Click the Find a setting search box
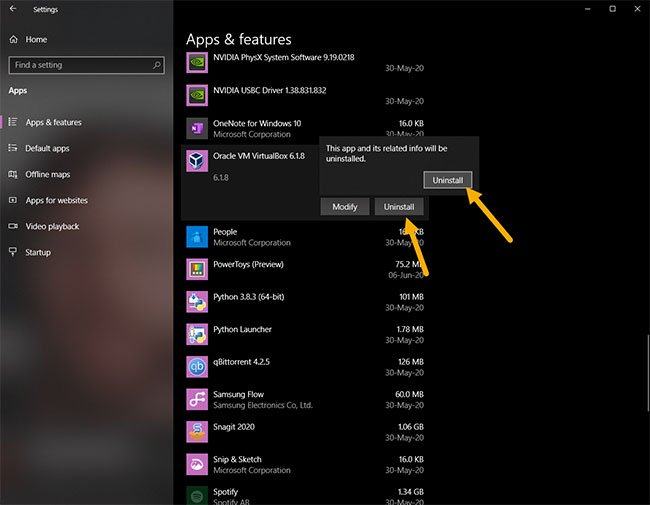The width and height of the screenshot is (650, 505). click(x=80, y=65)
